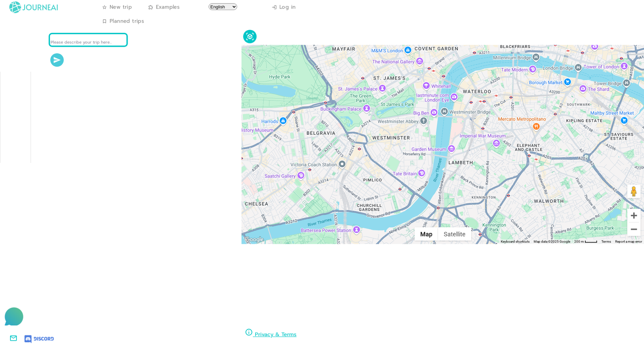The width and height of the screenshot is (644, 362).
Task: Select the Harrods marker
Action: click(x=283, y=121)
